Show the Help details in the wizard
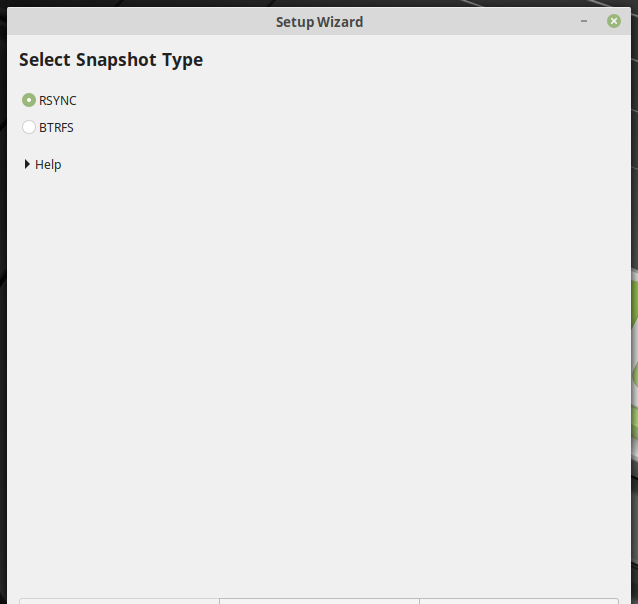 (x=27, y=164)
